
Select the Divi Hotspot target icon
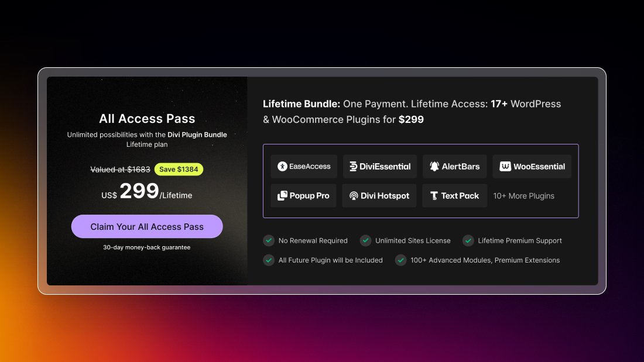click(354, 195)
